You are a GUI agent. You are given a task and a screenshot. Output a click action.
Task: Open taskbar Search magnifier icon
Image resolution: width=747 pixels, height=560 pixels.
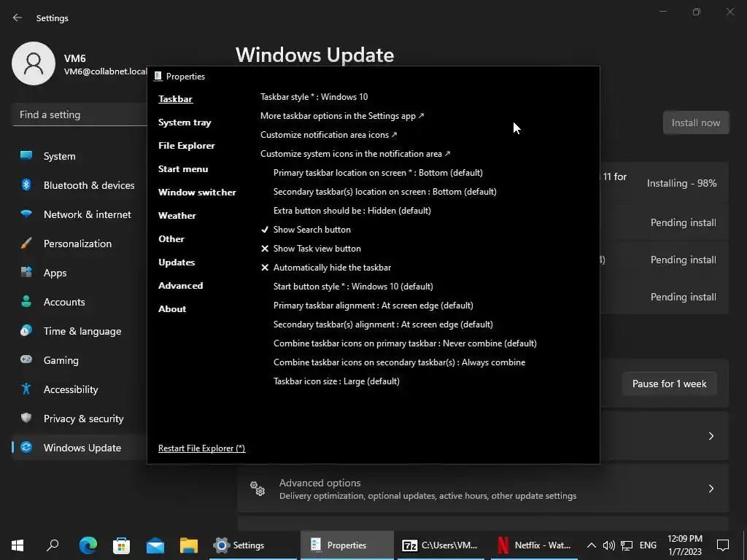point(53,545)
